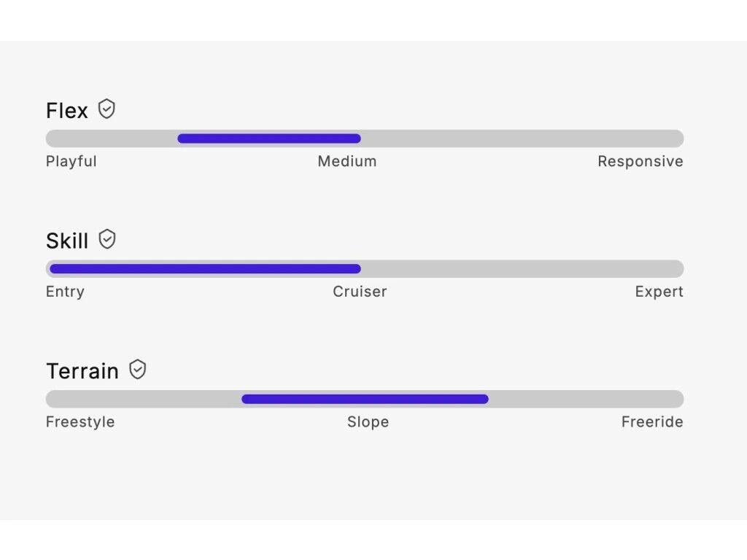Click the Terrain heading text
747x560 pixels.
[82, 371]
